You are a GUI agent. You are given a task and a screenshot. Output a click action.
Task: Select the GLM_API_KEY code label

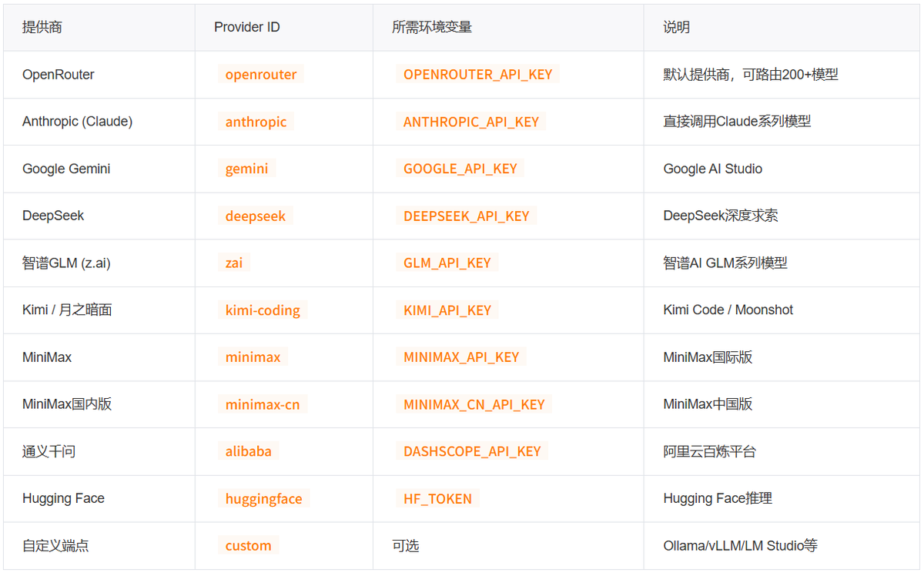(447, 263)
